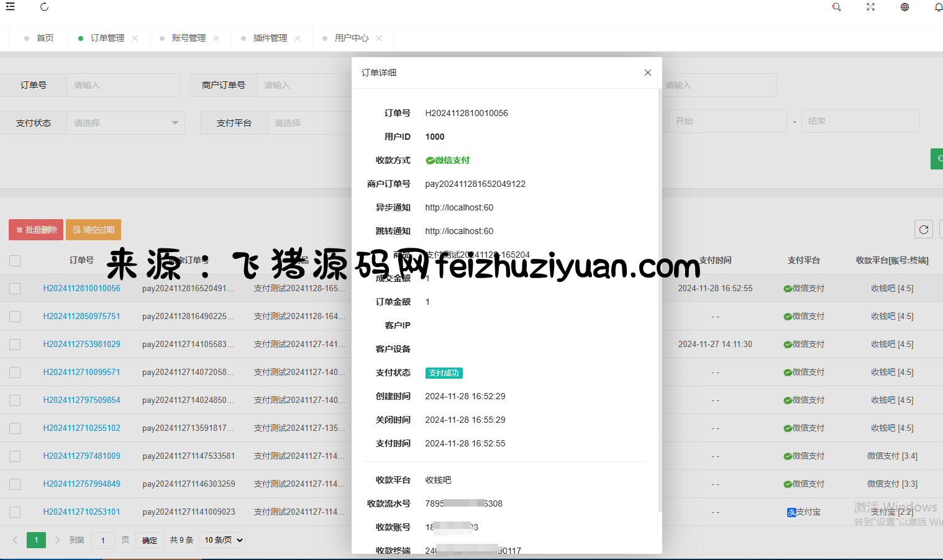Click the 订单号 search input field
The image size is (943, 560).
[x=123, y=85]
